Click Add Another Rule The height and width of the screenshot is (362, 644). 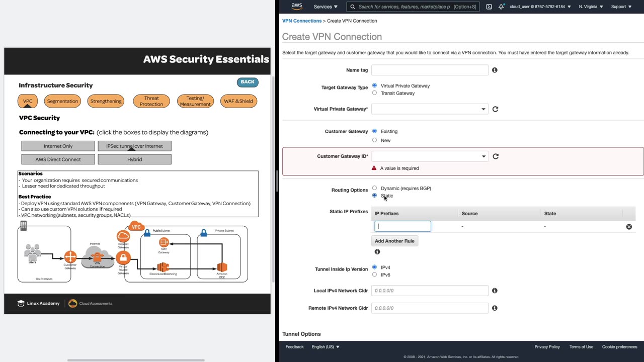coord(394,241)
